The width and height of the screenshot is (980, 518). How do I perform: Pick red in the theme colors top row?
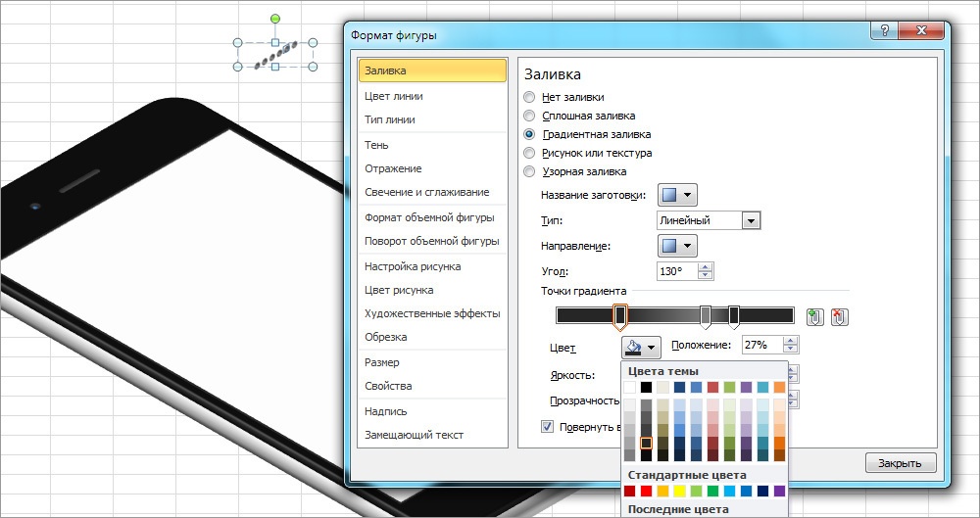pyautogui.click(x=713, y=387)
